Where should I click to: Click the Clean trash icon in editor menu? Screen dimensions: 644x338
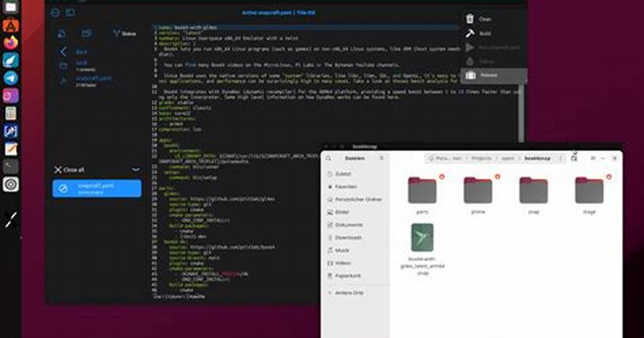coord(470,19)
